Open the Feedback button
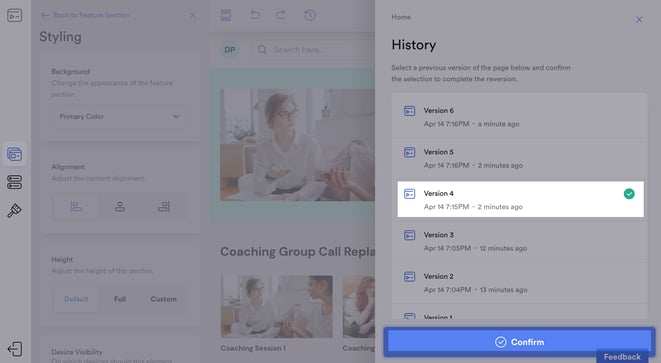661x363 pixels. 622,357
